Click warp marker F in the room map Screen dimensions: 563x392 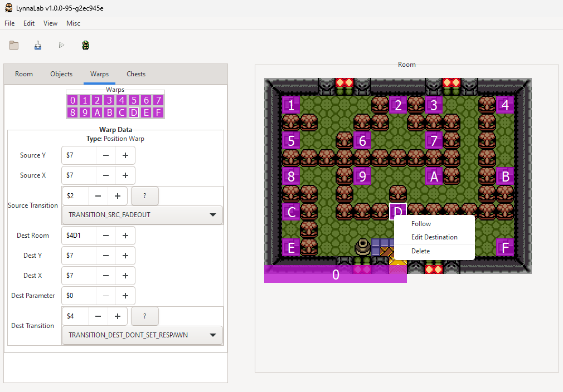(x=505, y=247)
